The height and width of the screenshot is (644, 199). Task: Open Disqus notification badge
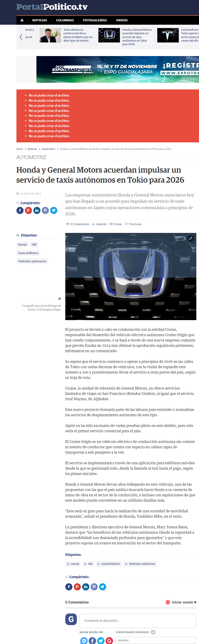(168, 602)
